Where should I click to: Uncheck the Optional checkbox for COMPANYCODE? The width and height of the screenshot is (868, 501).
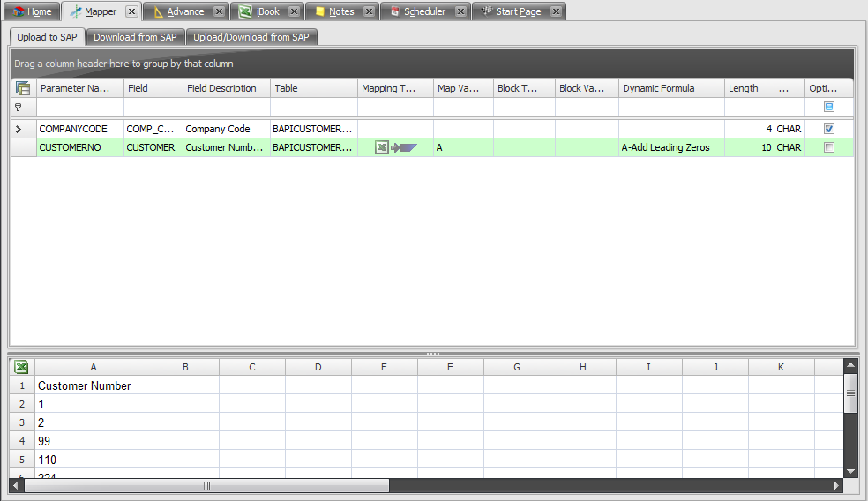click(x=828, y=129)
